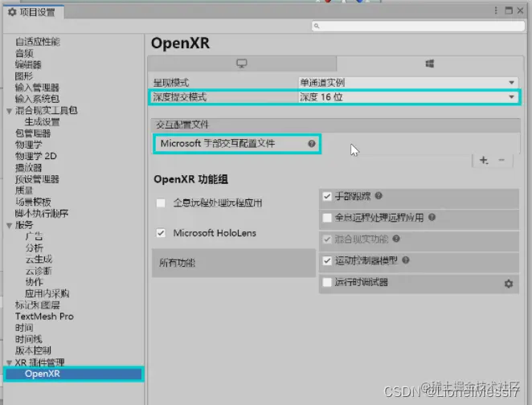Open 预设管理器 settings
532x405 pixels.
(37, 179)
